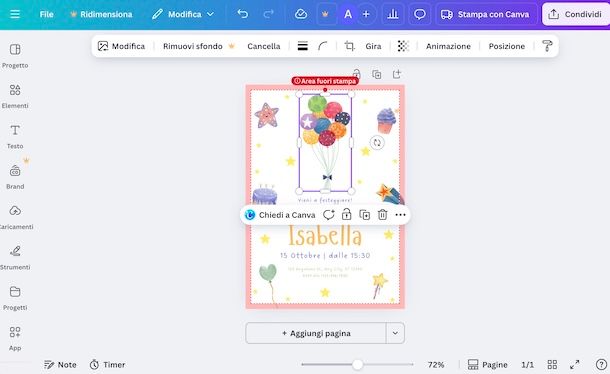Open the Progetti folder panel
The width and height of the screenshot is (610, 374).
(x=15, y=298)
